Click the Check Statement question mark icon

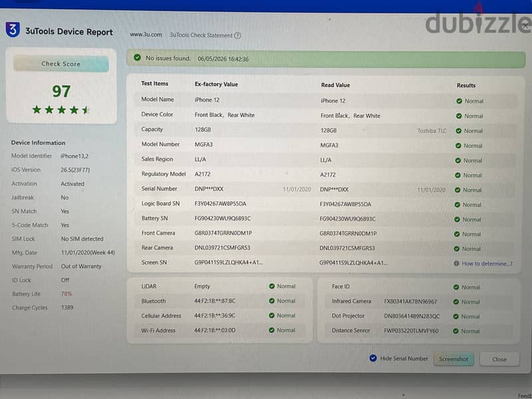237,35
